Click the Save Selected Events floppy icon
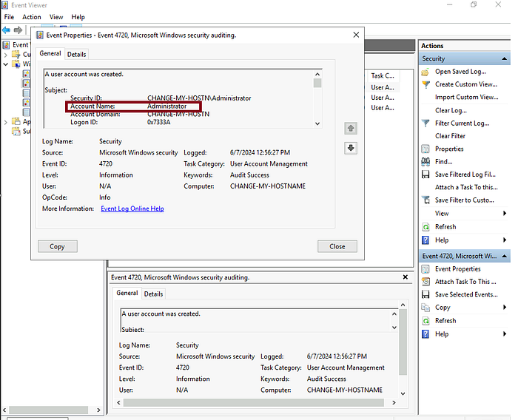The width and height of the screenshot is (518, 420). [x=425, y=294]
